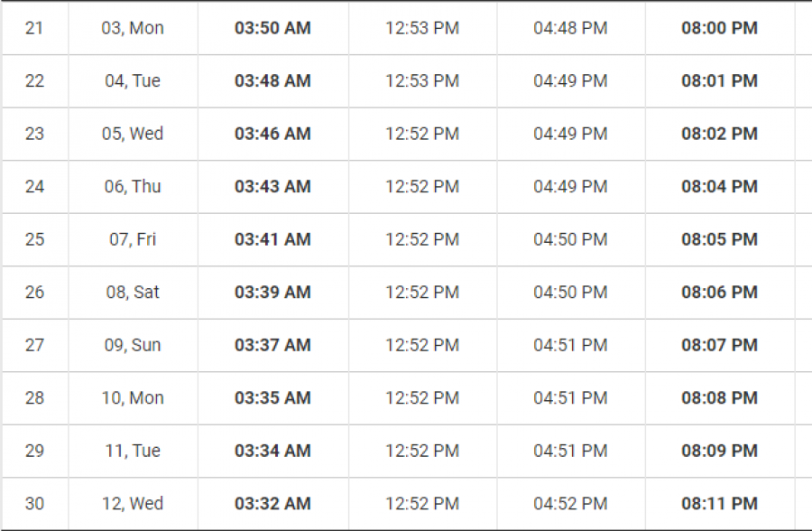Screen dimensions: 812x531
Task: Select the 10, Mon date cell
Action: tap(133, 398)
